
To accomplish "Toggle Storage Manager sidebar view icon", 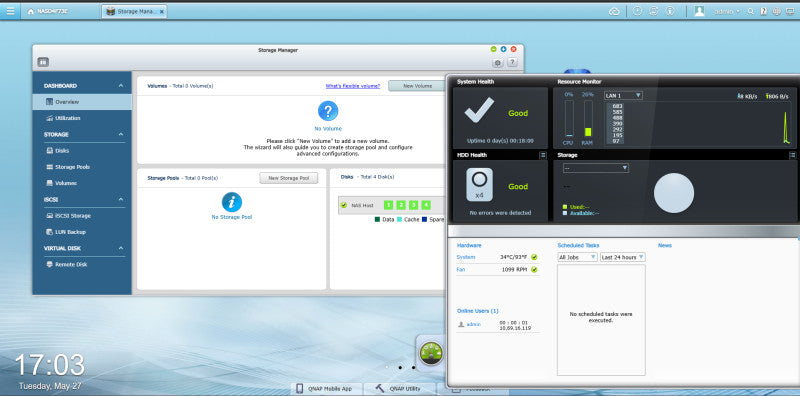I will tap(43, 62).
